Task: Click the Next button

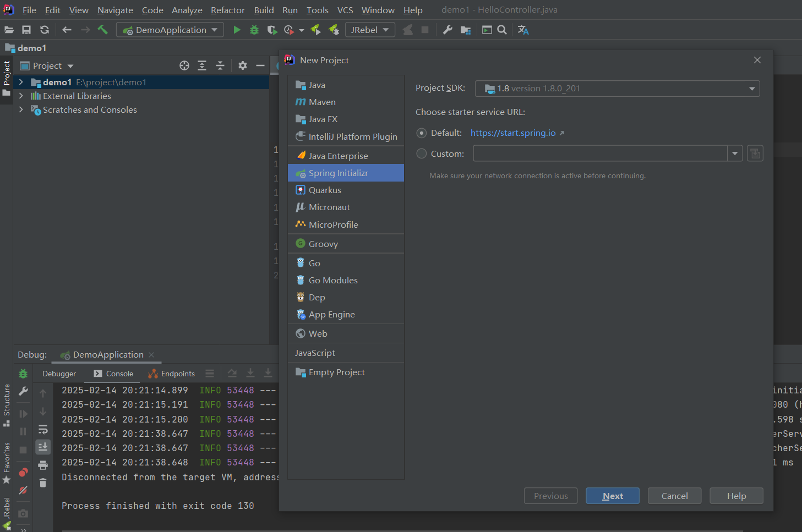Action: [x=612, y=496]
